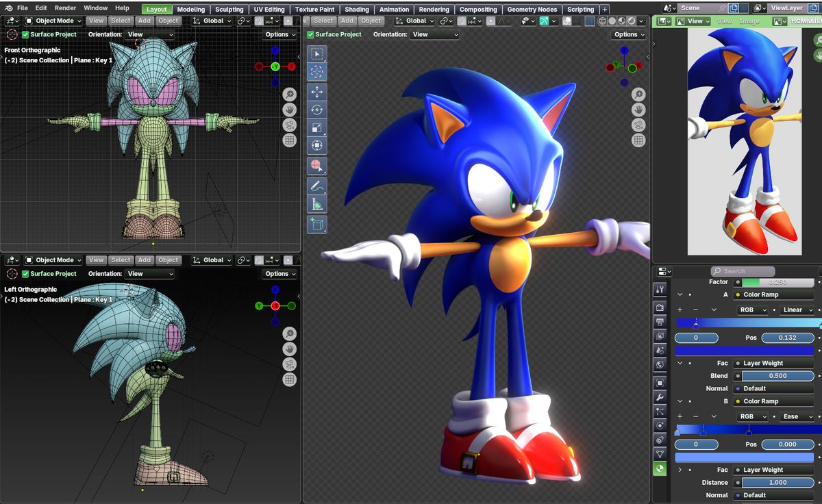Screen dimensions: 822x504
Task: Open the File menu
Action: point(22,8)
